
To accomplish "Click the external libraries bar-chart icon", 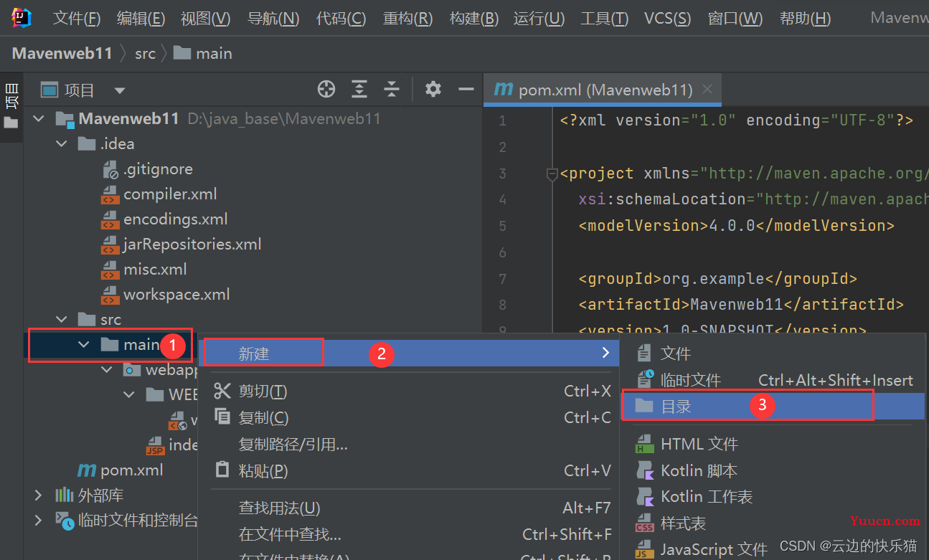I will (65, 495).
